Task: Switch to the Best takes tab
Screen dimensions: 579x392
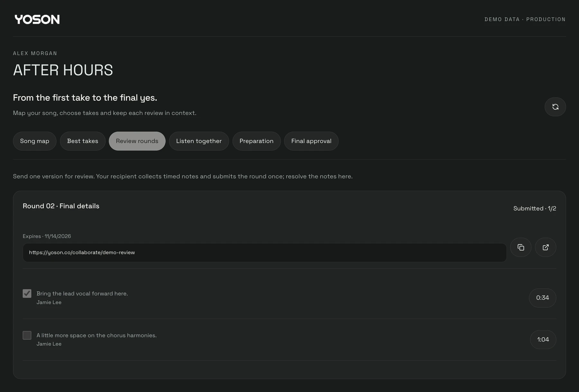Action: 83,141
